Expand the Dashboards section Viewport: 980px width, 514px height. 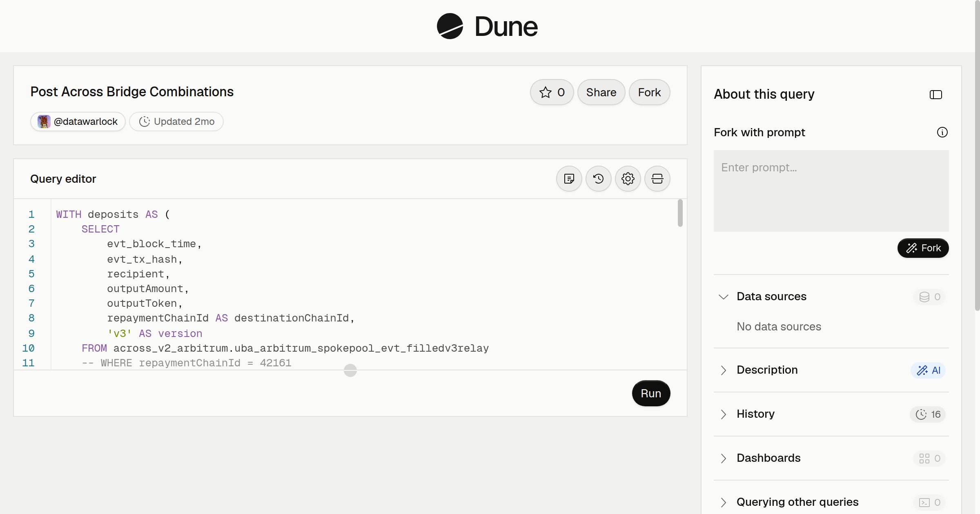coord(724,458)
